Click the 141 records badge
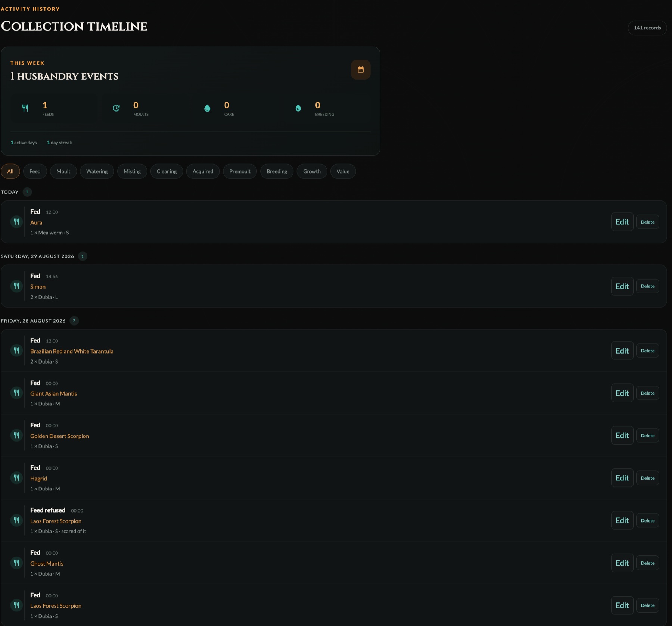 coord(647,28)
